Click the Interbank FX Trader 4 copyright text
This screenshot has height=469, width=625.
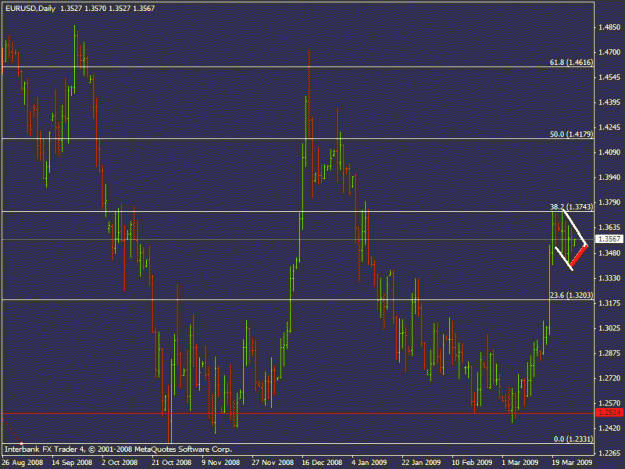click(118, 449)
